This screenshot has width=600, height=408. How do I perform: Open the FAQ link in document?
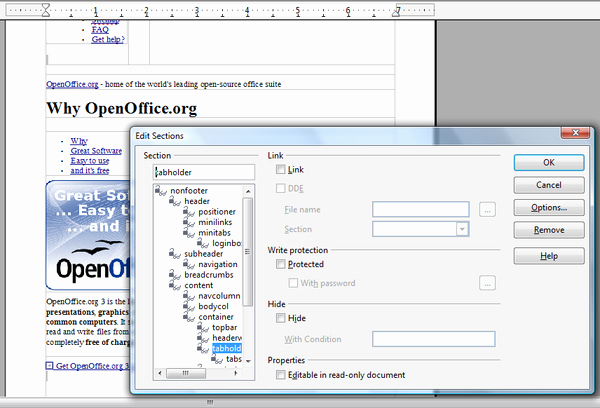(x=100, y=29)
